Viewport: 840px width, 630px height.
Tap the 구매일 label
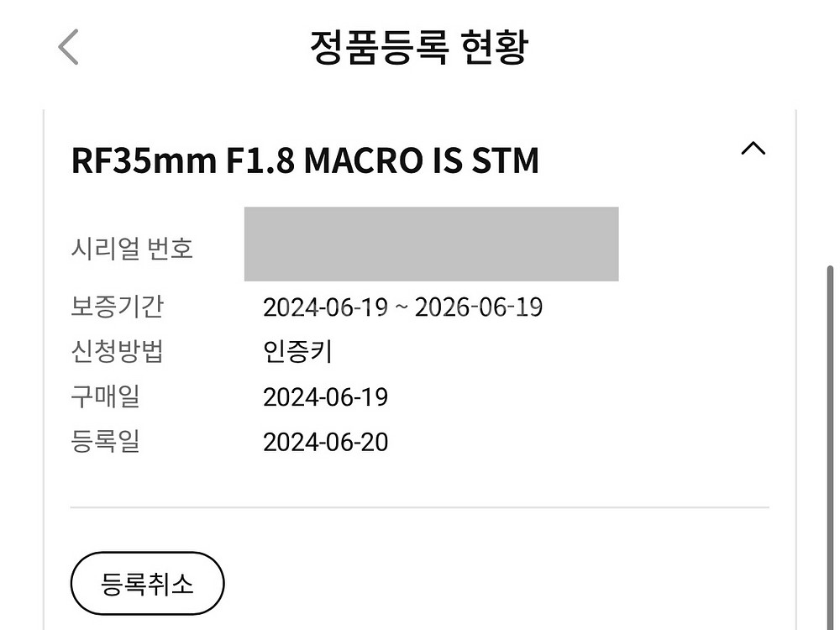(106, 396)
